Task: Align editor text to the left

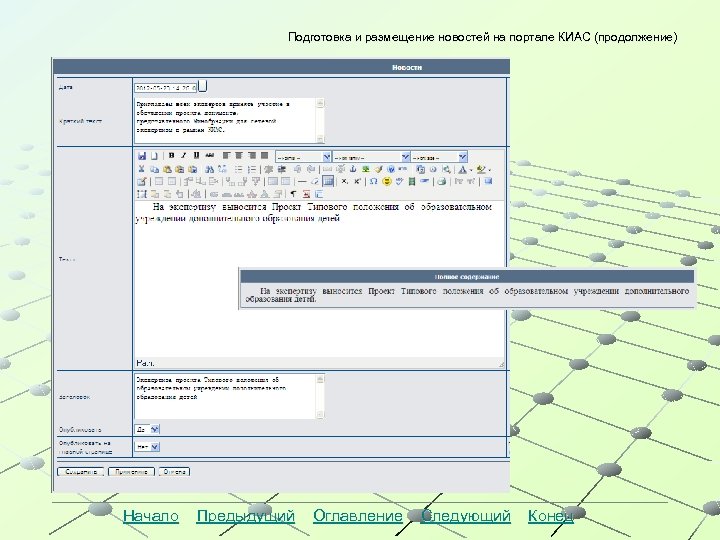Action: 226,155
